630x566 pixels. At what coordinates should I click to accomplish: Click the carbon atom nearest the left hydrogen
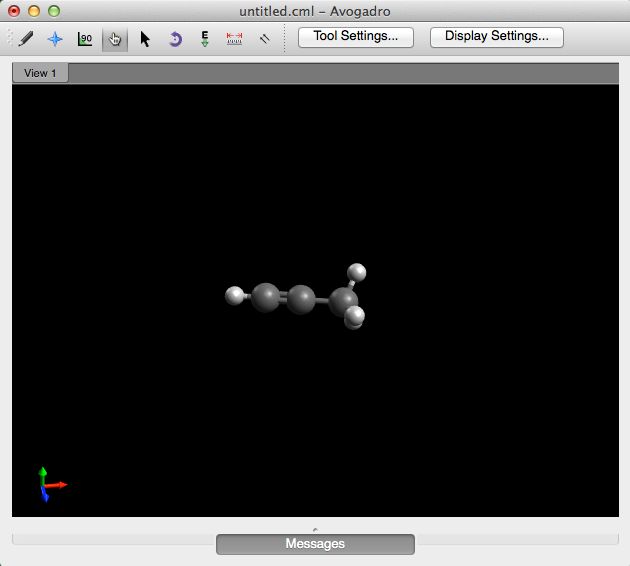point(265,297)
